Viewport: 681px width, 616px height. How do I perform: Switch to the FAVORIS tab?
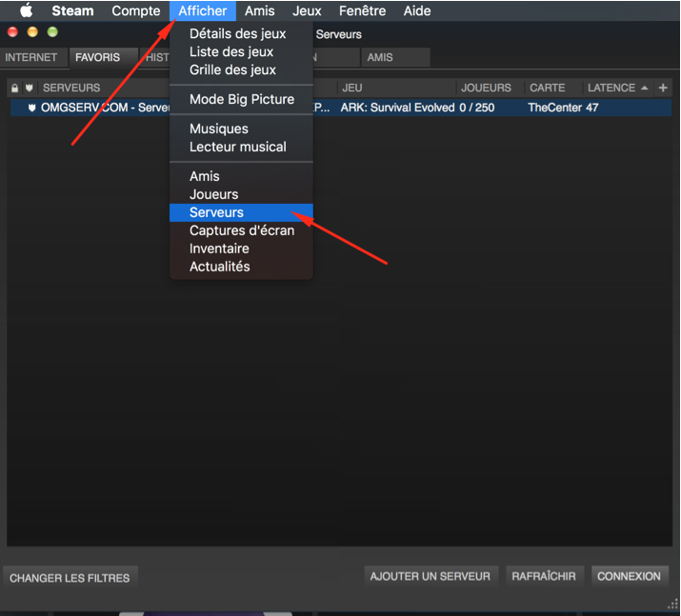[104, 58]
